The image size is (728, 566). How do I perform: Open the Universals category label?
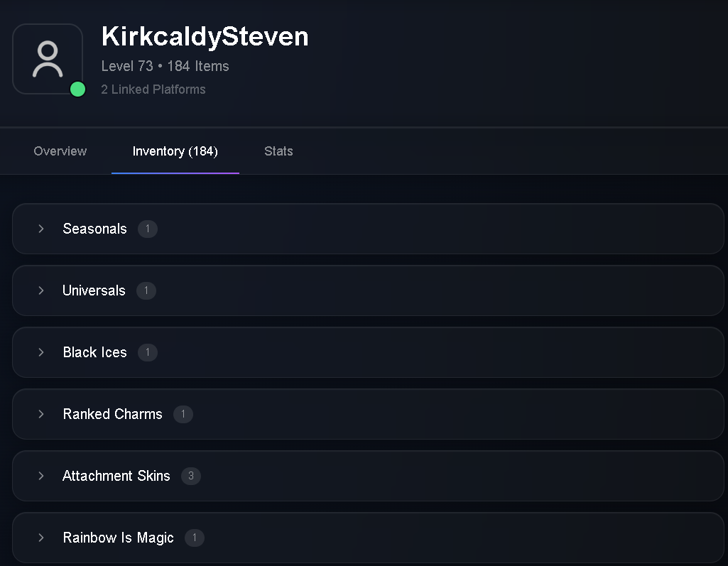click(x=94, y=290)
